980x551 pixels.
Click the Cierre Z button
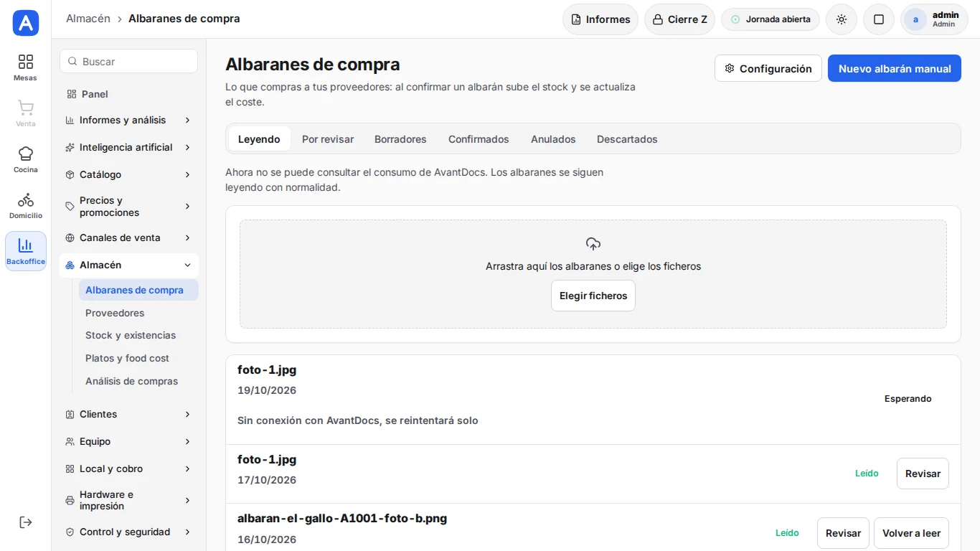679,19
